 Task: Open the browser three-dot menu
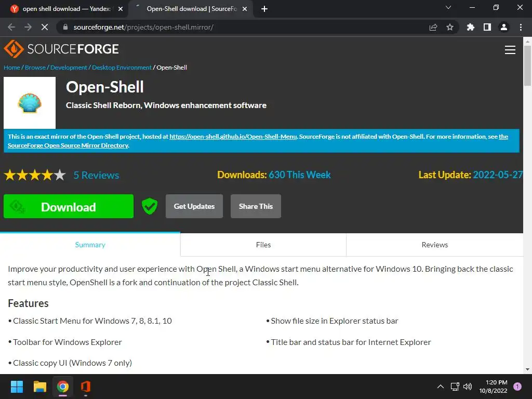tap(521, 27)
